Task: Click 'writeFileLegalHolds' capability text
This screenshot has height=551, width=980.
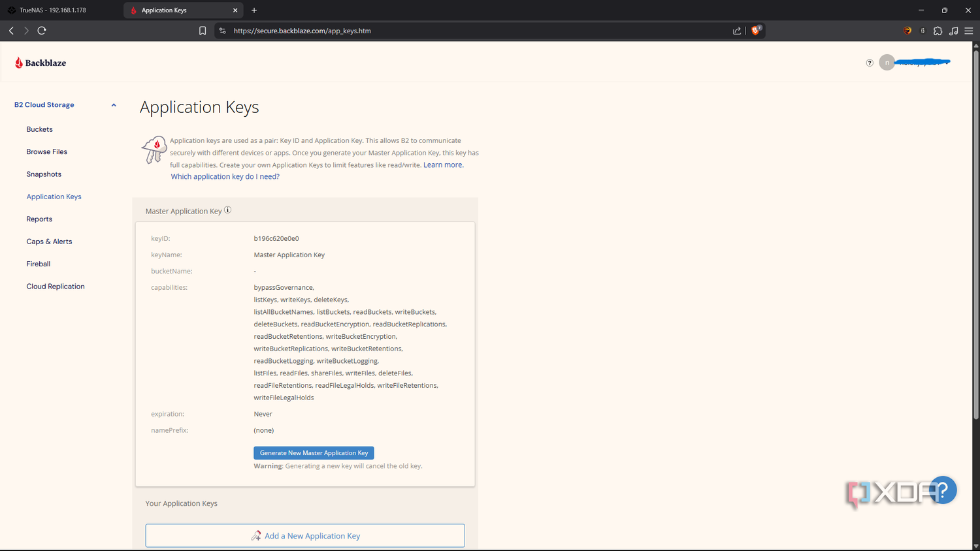Action: tap(284, 398)
